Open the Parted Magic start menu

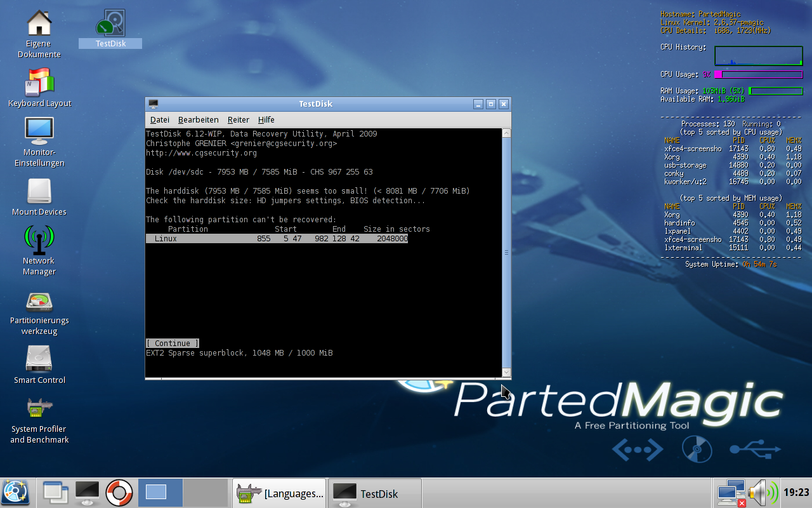click(15, 493)
